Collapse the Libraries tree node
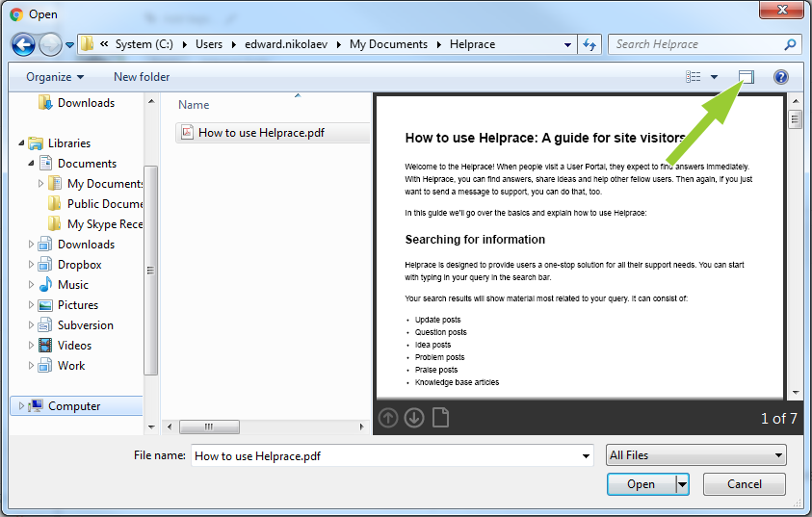812x517 pixels. coord(21,143)
